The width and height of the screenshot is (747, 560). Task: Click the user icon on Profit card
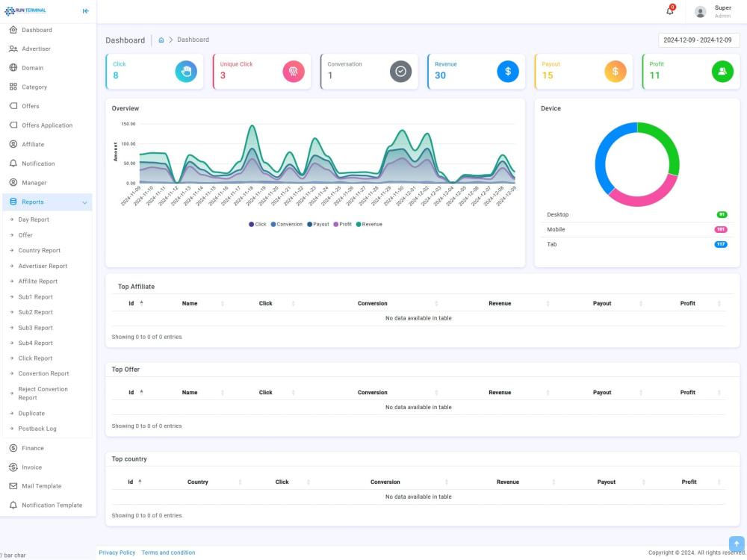722,72
